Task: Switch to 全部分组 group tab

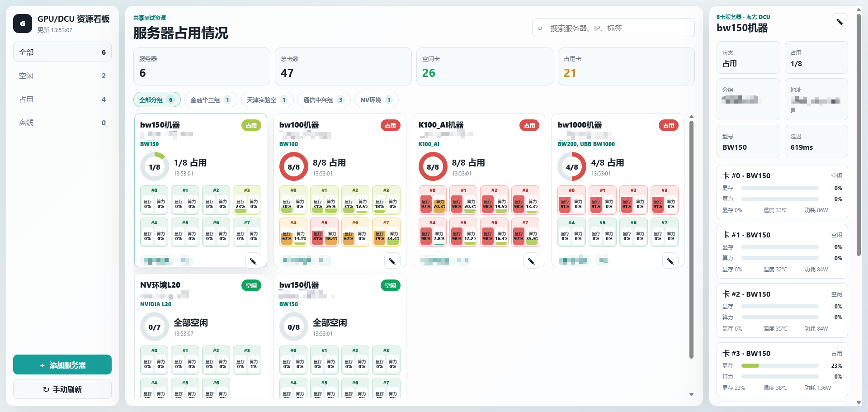Action: pos(157,99)
